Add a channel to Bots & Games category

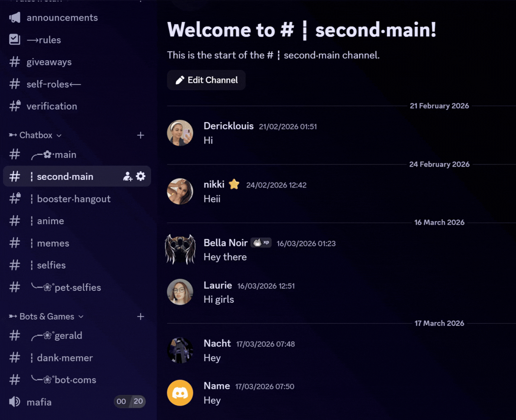141,317
